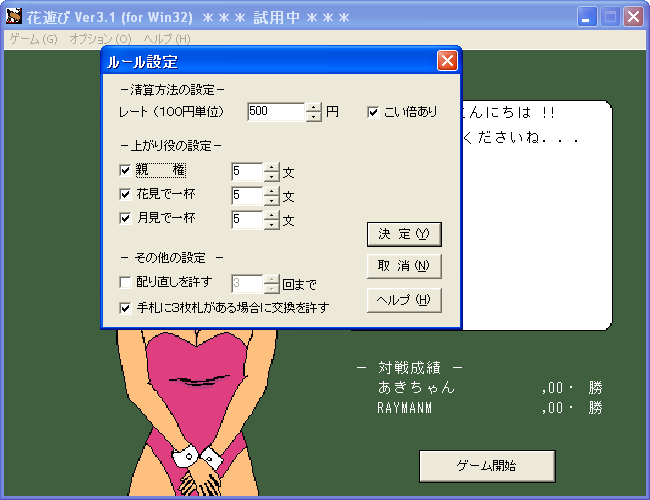Uncheck the 花見で一杯 checkbox
Image resolution: width=650 pixels, height=500 pixels.
tap(125, 194)
